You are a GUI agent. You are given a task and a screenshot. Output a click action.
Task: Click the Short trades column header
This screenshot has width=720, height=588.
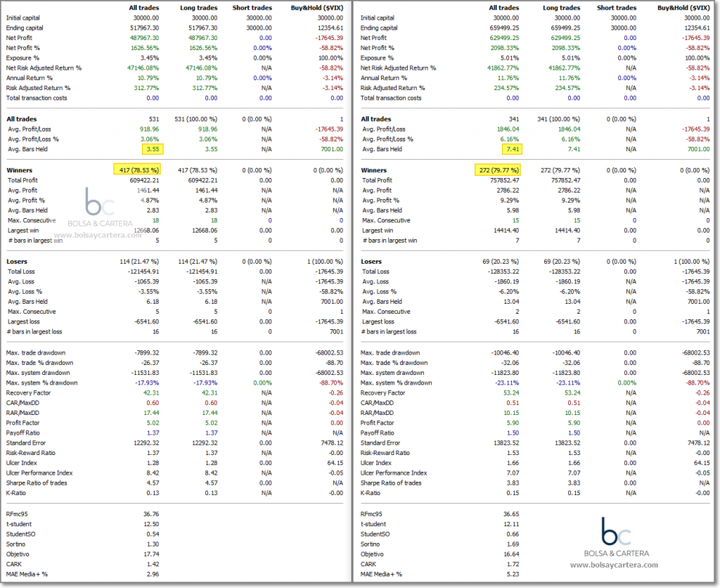[x=251, y=8]
